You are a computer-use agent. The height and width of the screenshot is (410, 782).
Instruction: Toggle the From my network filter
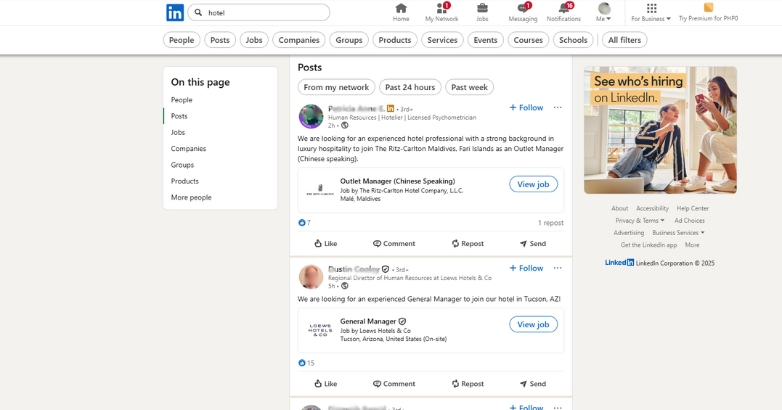[x=336, y=87]
